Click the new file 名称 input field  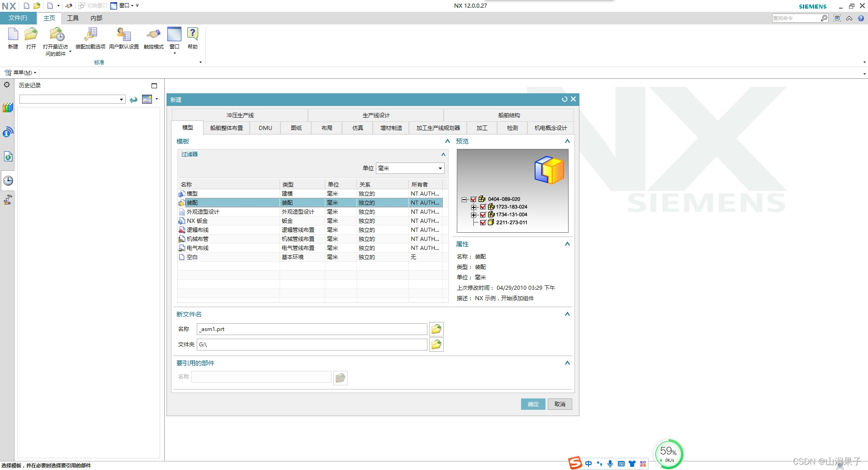click(312, 329)
